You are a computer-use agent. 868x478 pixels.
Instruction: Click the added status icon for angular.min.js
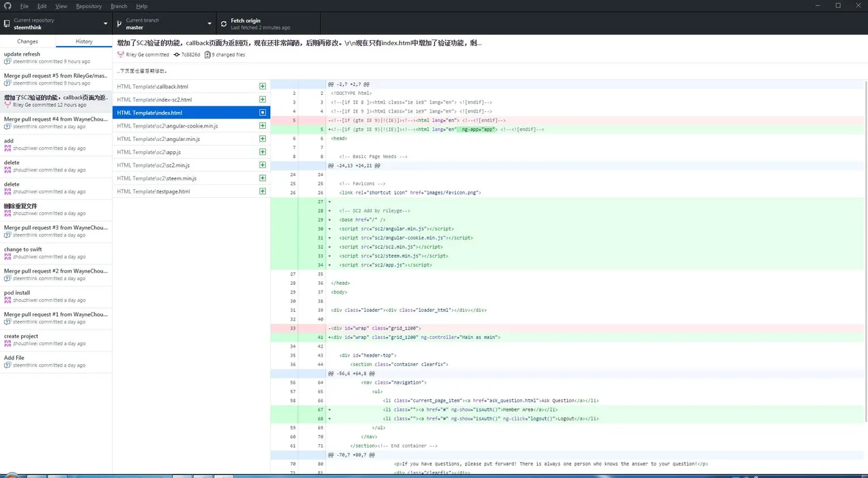262,139
